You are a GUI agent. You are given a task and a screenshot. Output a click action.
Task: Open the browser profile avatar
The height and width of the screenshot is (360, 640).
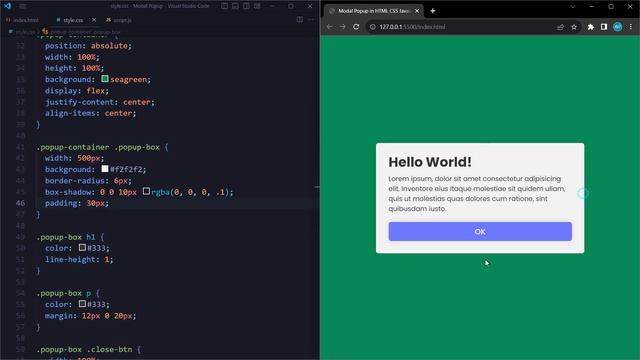(618, 27)
